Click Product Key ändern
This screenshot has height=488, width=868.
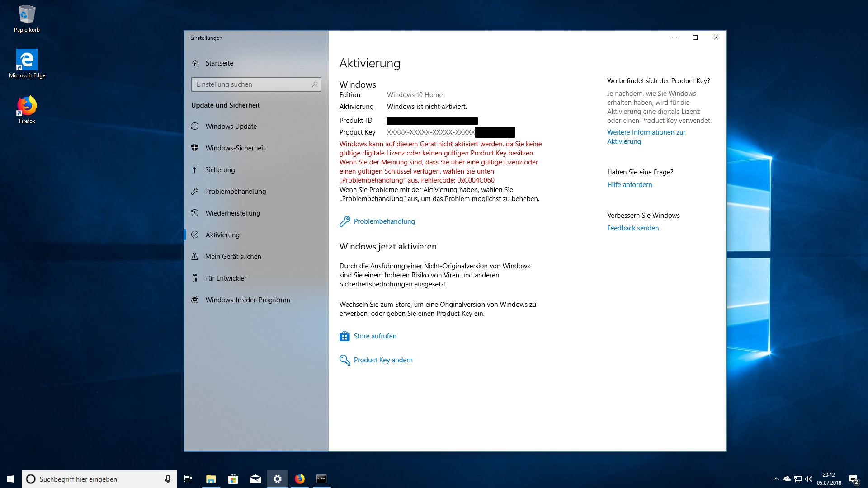coord(383,360)
